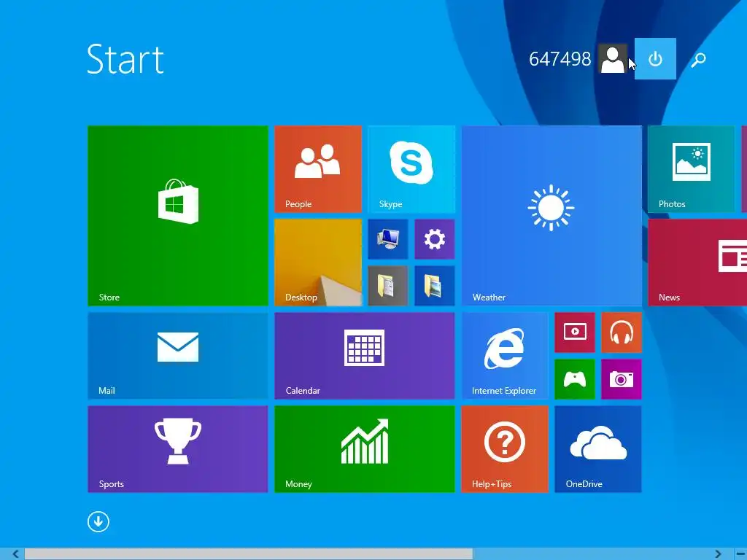Open the OneDrive tile

click(x=598, y=448)
